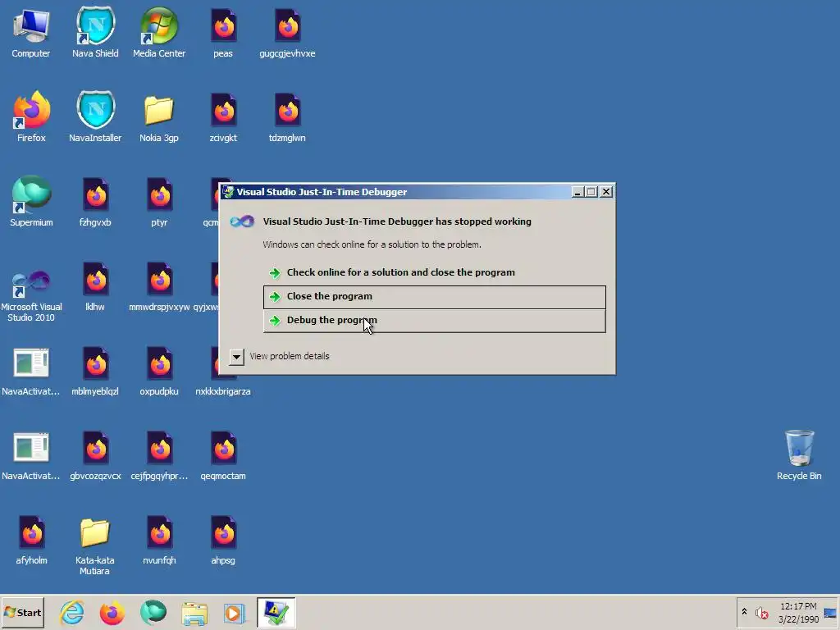Image resolution: width=840 pixels, height=630 pixels.
Task: Show hidden tray icons
Action: pos(744,612)
